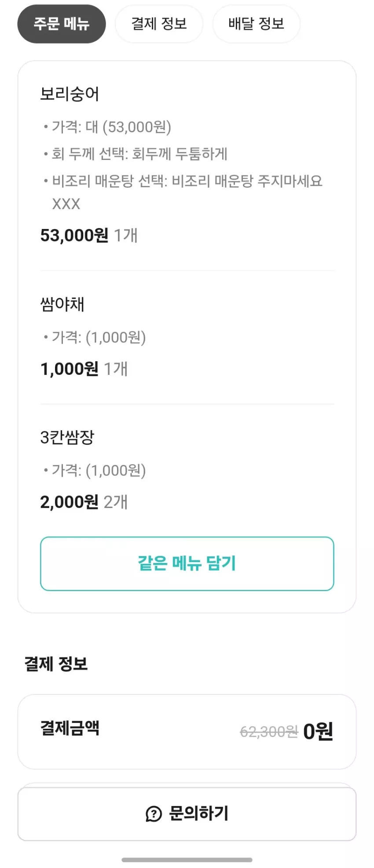
Task: Click the 1,000원 1개 price for 쌈야채
Action: click(84, 369)
